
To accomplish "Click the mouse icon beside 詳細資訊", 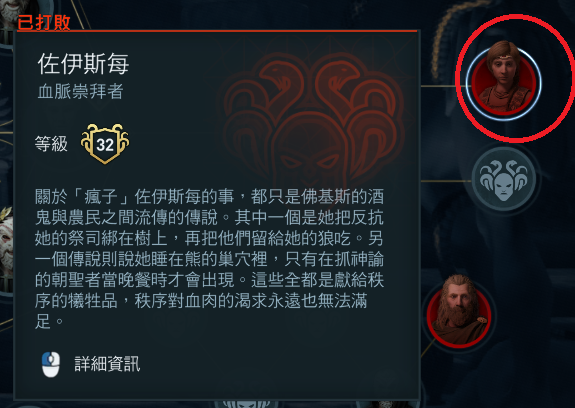I will click(x=51, y=364).
